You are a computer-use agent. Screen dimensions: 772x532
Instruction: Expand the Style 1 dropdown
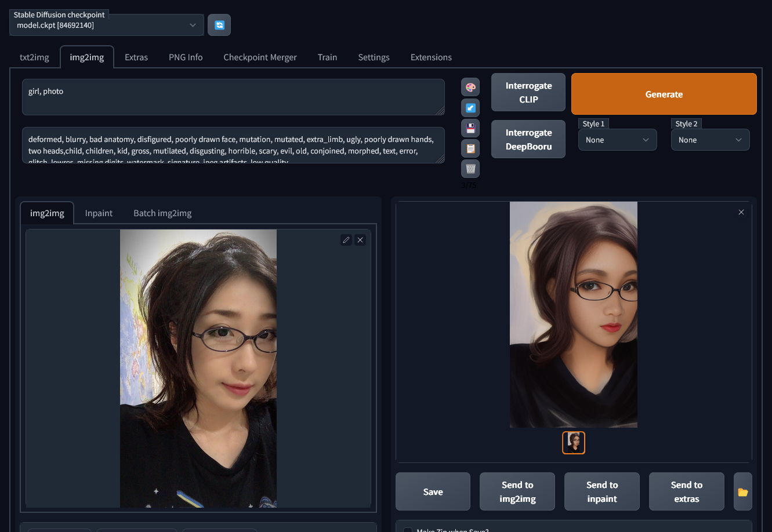[x=617, y=140]
